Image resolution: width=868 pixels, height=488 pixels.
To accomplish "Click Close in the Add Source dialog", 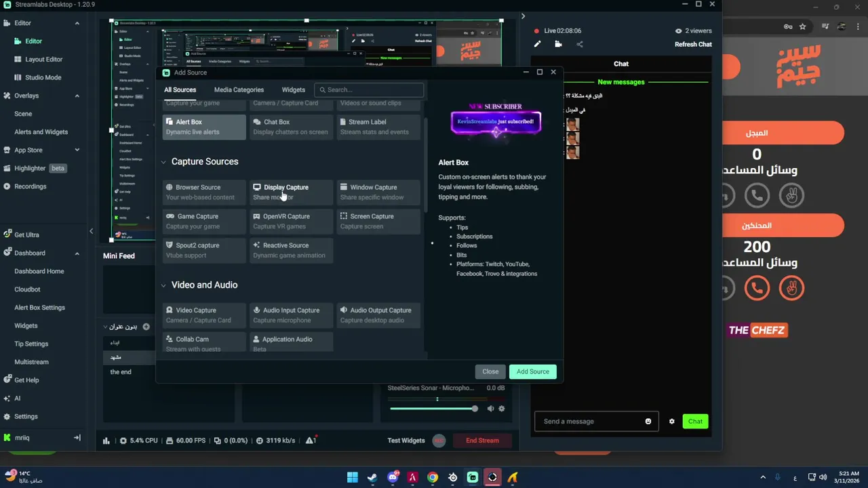I will [x=490, y=371].
